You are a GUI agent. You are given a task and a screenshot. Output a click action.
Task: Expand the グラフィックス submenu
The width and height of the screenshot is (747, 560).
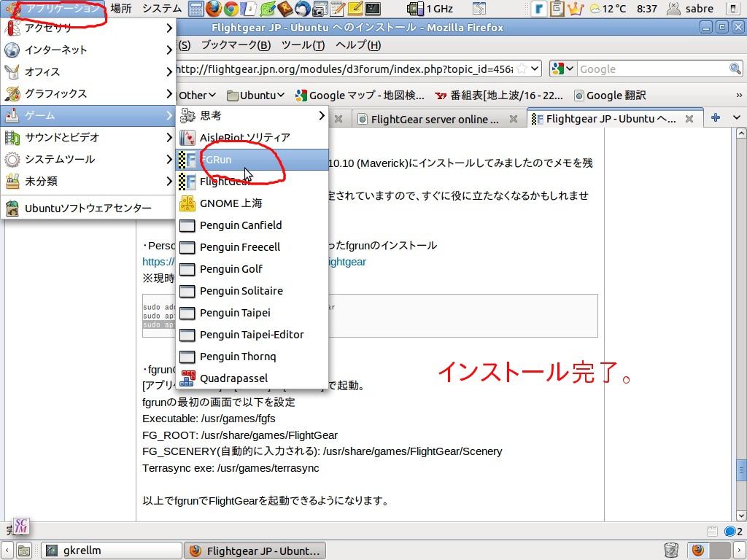pyautogui.click(x=88, y=94)
